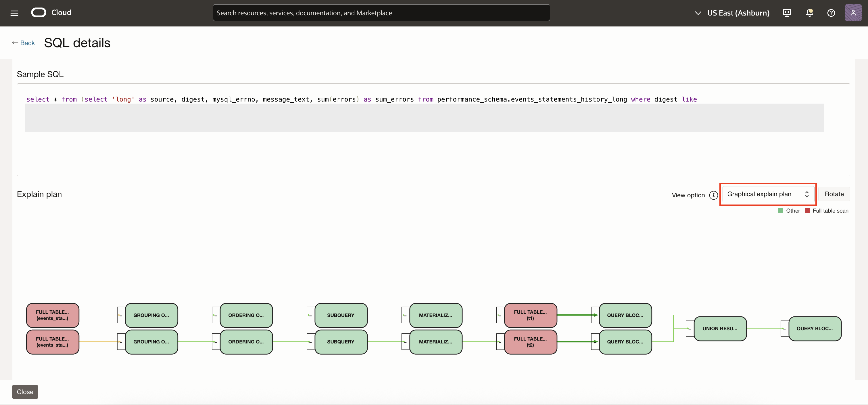Collapse the UNION RESU... node toggle

point(690,328)
